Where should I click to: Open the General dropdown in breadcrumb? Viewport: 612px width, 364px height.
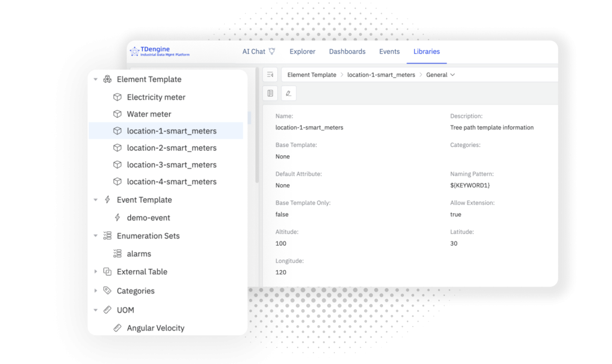440,74
